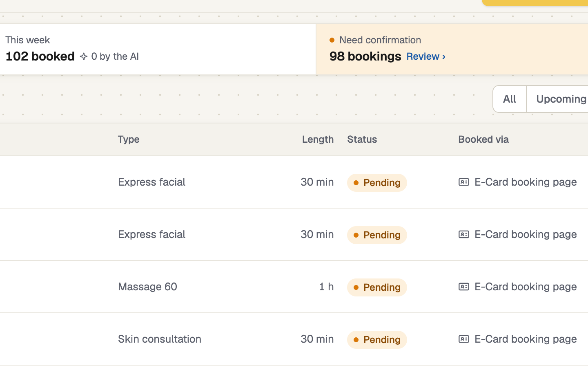Click the Length column header
Viewport: 588px width, 368px height.
(318, 139)
